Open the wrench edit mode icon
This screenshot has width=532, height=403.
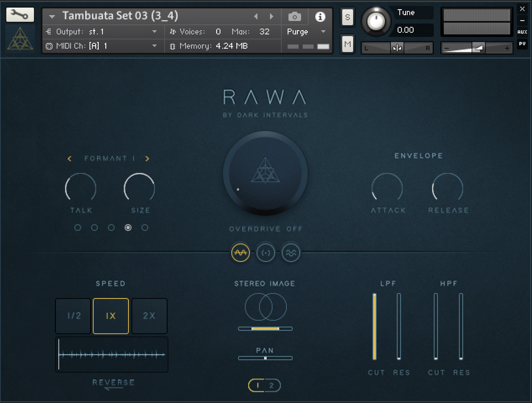pyautogui.click(x=20, y=15)
